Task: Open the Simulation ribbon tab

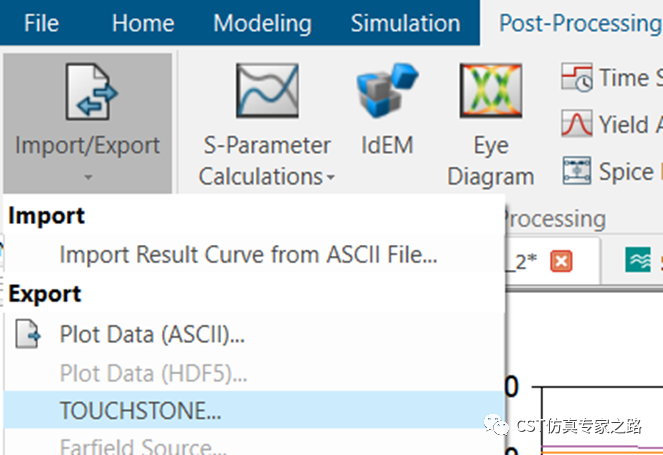Action: (405, 23)
